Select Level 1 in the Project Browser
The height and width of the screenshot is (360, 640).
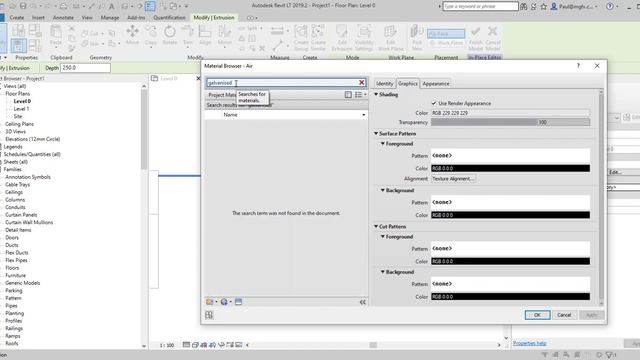pyautogui.click(x=21, y=109)
